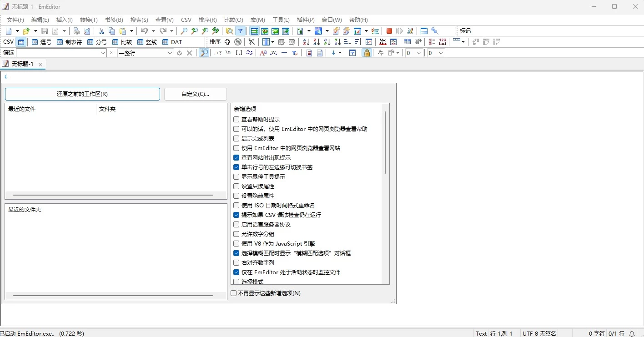Click the 排序 sort icon on the CSV toolbar

(x=214, y=41)
